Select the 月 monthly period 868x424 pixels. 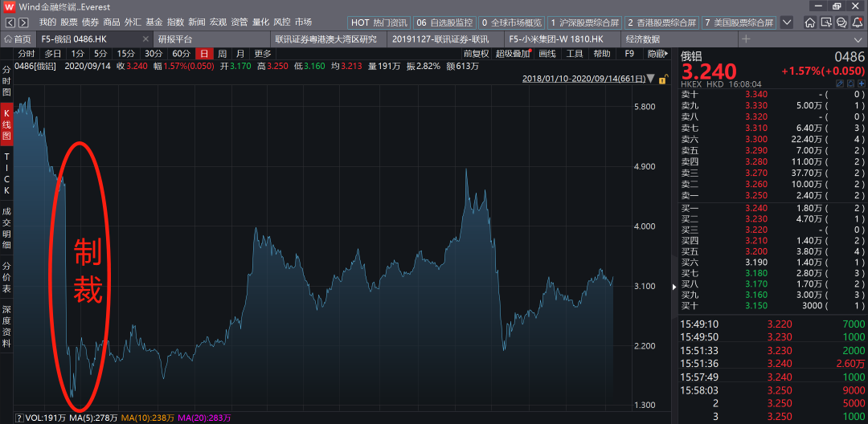pyautogui.click(x=240, y=54)
